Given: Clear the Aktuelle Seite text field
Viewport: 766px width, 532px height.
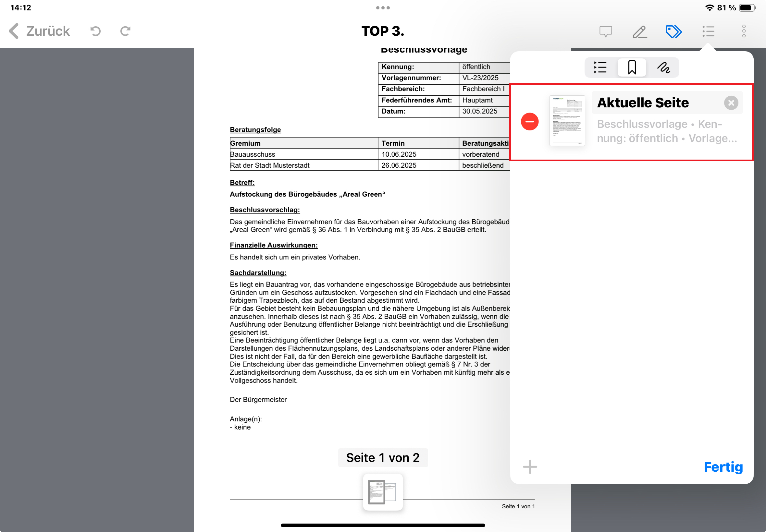Looking at the screenshot, I should [x=731, y=103].
